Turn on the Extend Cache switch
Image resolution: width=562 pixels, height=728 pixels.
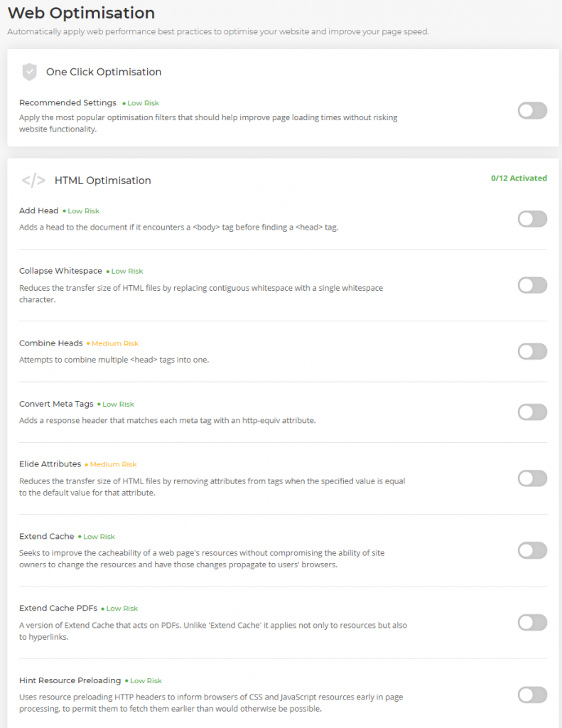pyautogui.click(x=532, y=551)
